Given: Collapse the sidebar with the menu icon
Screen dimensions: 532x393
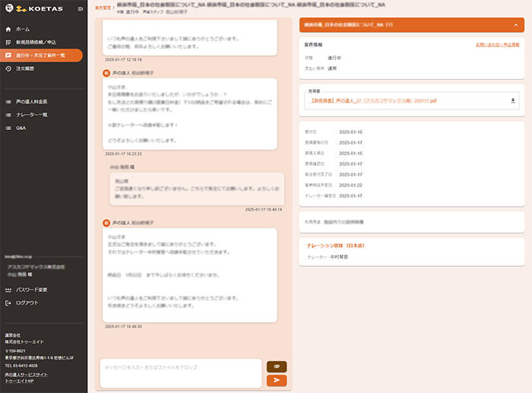Looking at the screenshot, I should click(x=81, y=9).
